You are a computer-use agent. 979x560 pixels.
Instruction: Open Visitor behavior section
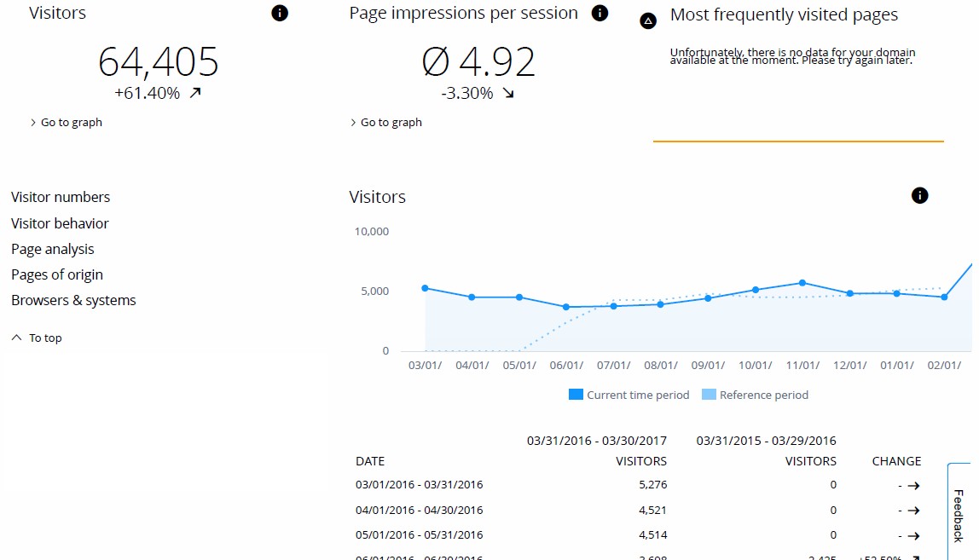tap(60, 223)
